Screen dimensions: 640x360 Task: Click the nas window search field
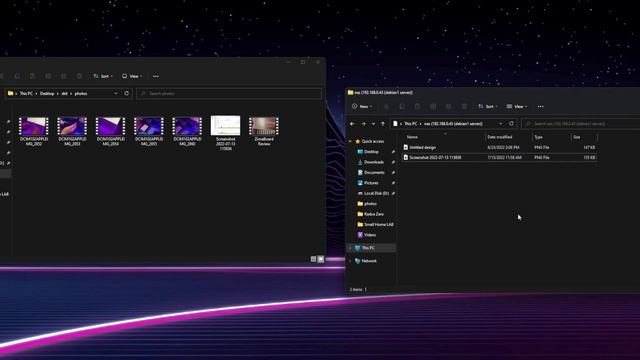point(581,124)
